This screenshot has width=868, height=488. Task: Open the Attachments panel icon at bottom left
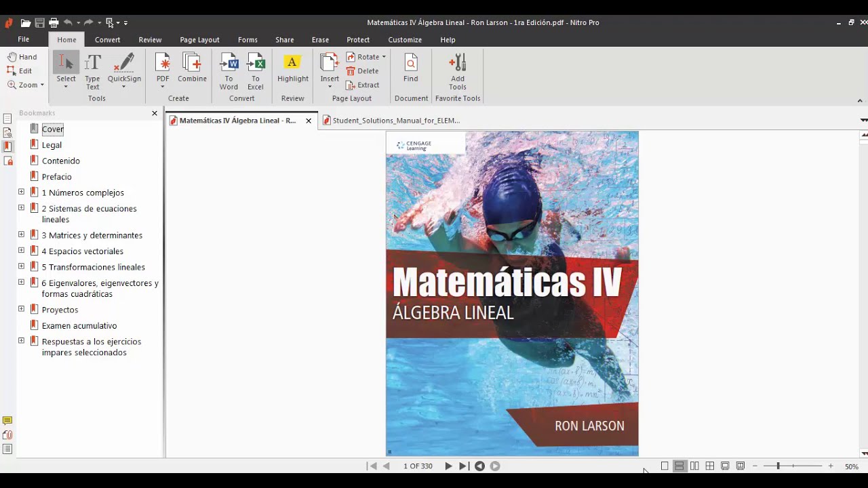click(7, 435)
